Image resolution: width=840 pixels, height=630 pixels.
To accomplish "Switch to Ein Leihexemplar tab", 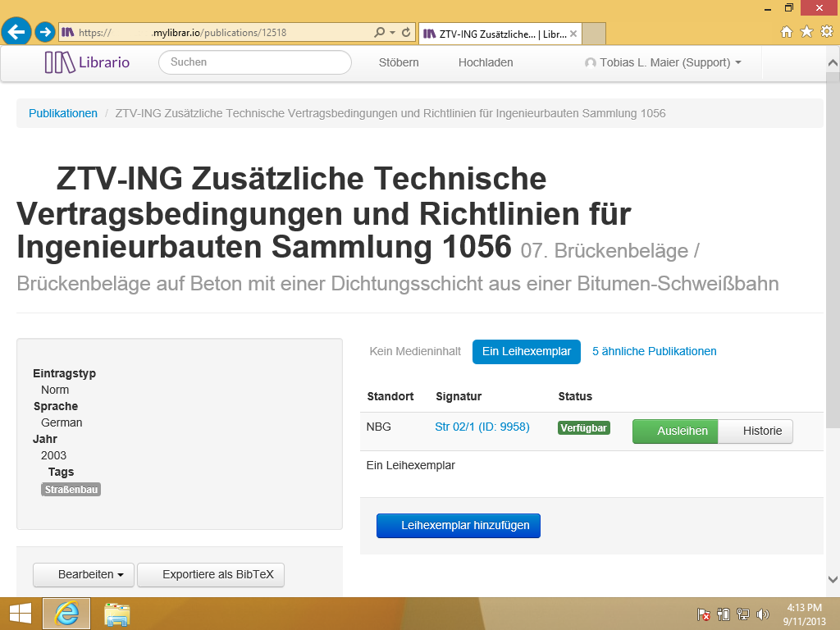I will pos(526,351).
